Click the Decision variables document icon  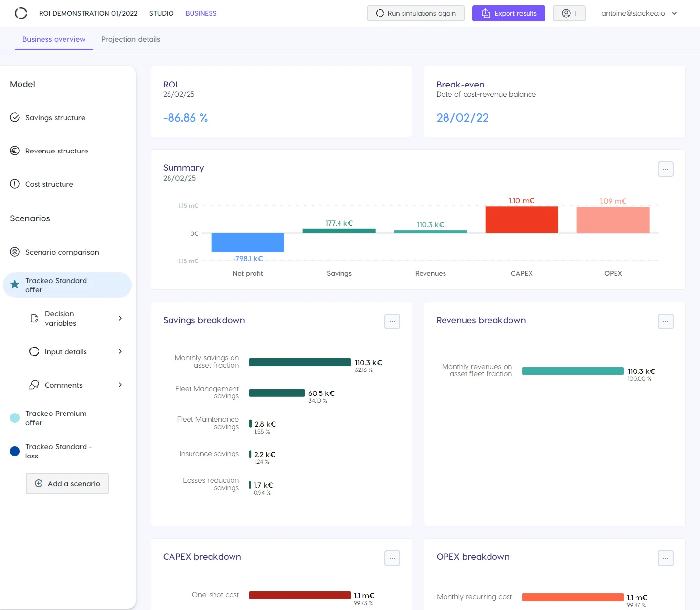pos(34,318)
